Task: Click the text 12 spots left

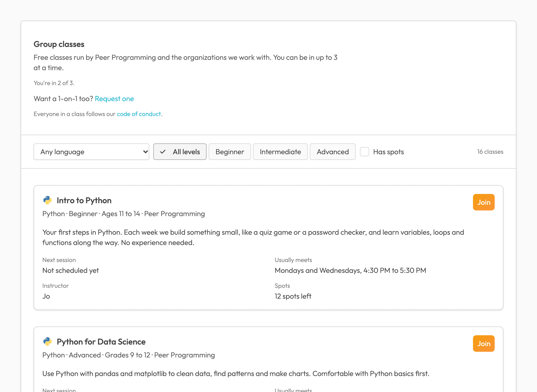Action: (293, 296)
